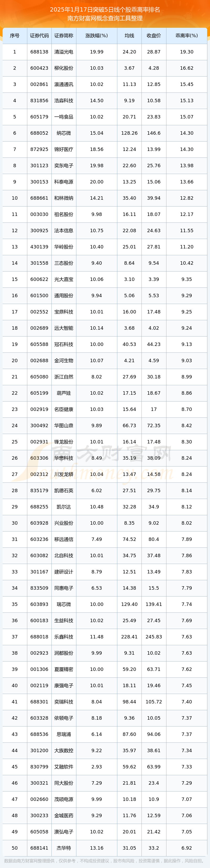210x868 pixels.
Task: Select stock code 301558
Action: pos(39,263)
